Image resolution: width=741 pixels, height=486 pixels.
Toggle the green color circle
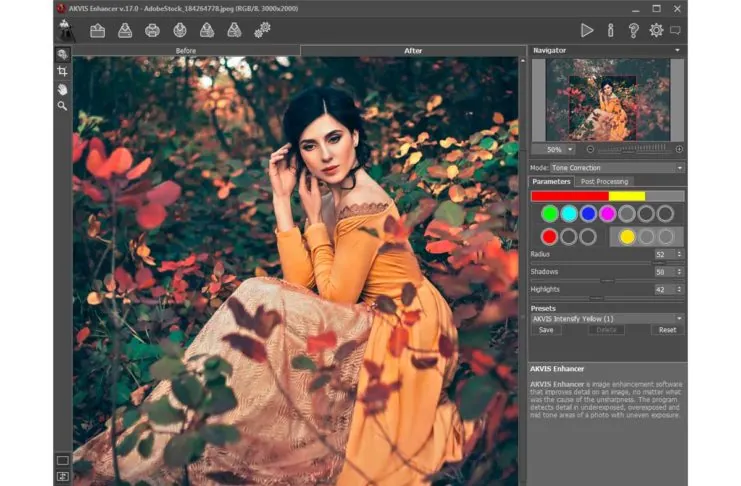(549, 213)
